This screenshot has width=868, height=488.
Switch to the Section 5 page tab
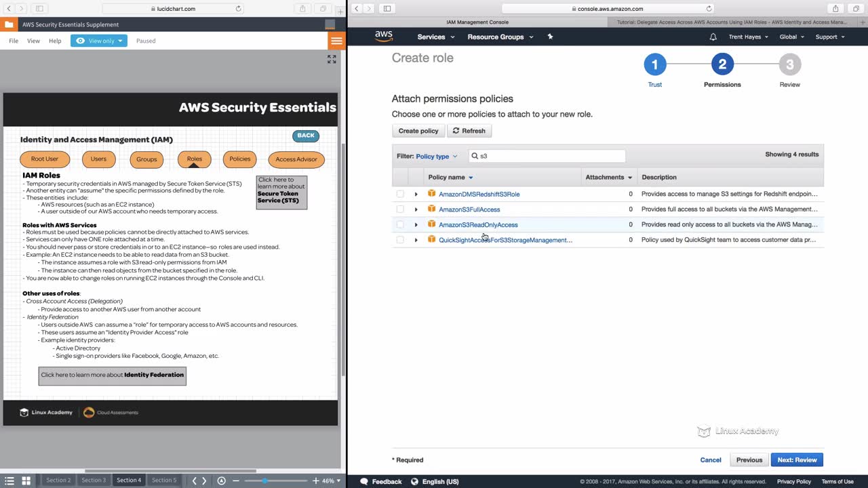pos(163,481)
